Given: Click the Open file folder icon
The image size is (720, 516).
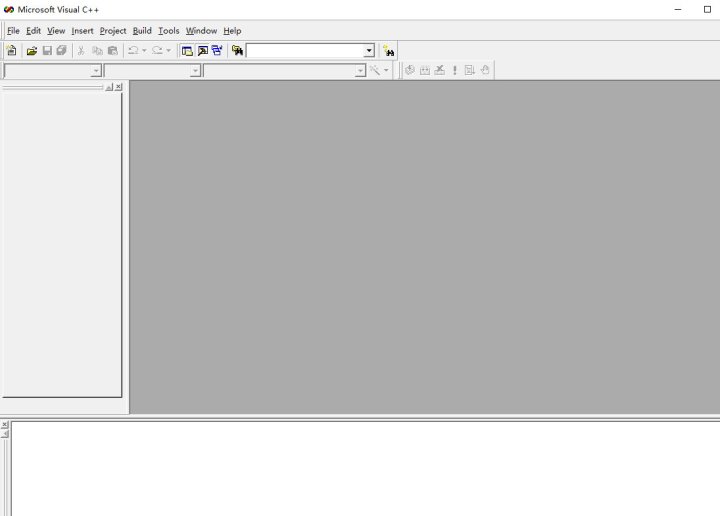Looking at the screenshot, I should pos(32,51).
